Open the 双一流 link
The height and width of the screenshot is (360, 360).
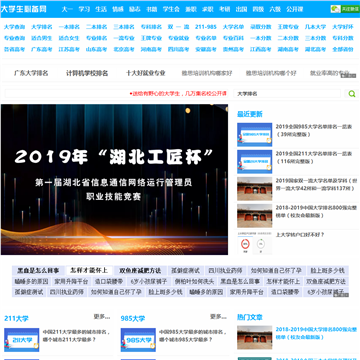[x=178, y=27]
